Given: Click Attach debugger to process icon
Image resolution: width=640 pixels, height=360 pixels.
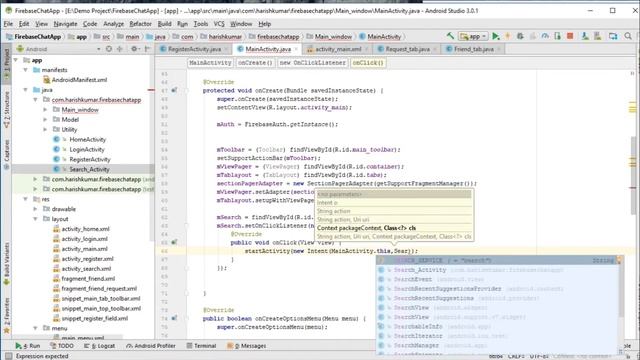Looking at the screenshot, I should tap(558, 36).
